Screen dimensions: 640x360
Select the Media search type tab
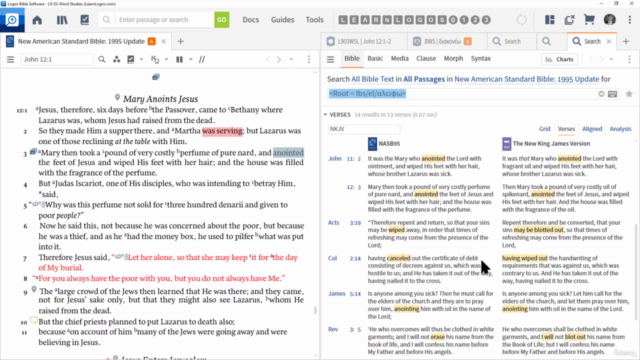click(400, 58)
